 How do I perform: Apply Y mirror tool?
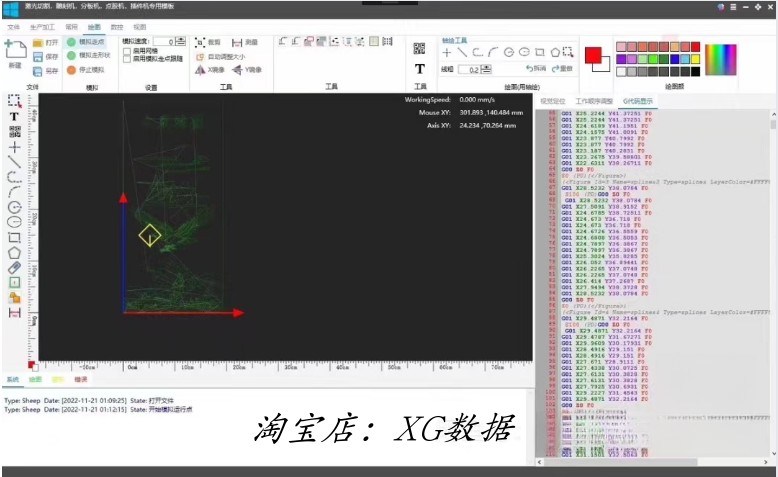pyautogui.click(x=247, y=70)
